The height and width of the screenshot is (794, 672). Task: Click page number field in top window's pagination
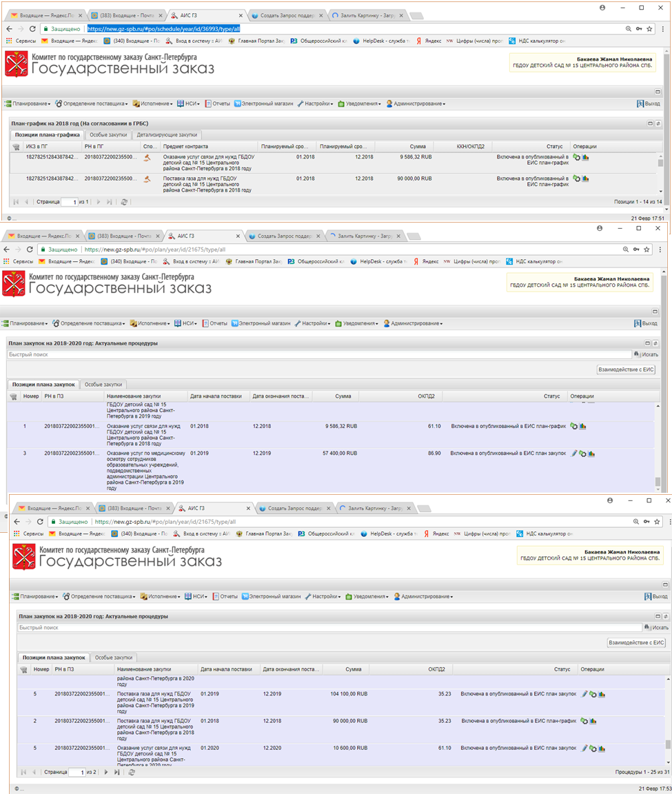(70, 202)
